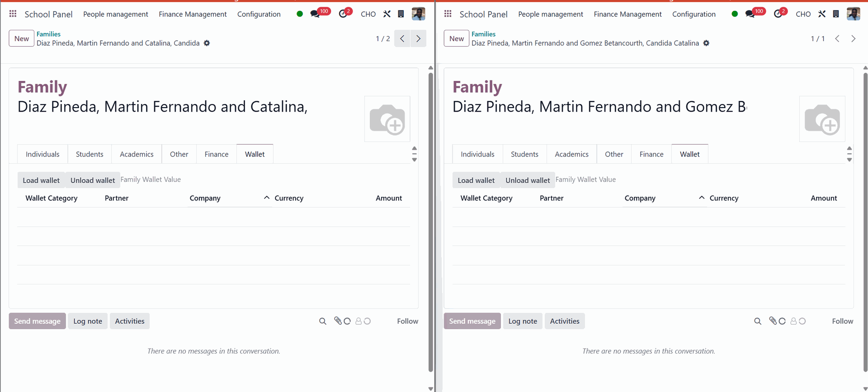
Task: Open Finance Management menu in left window
Action: tap(193, 14)
